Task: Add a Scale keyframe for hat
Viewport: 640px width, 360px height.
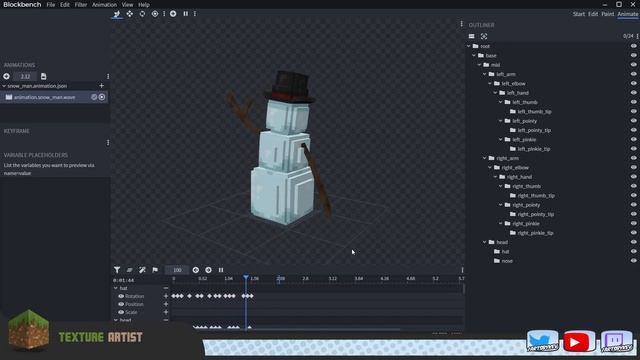Action: (x=166, y=312)
